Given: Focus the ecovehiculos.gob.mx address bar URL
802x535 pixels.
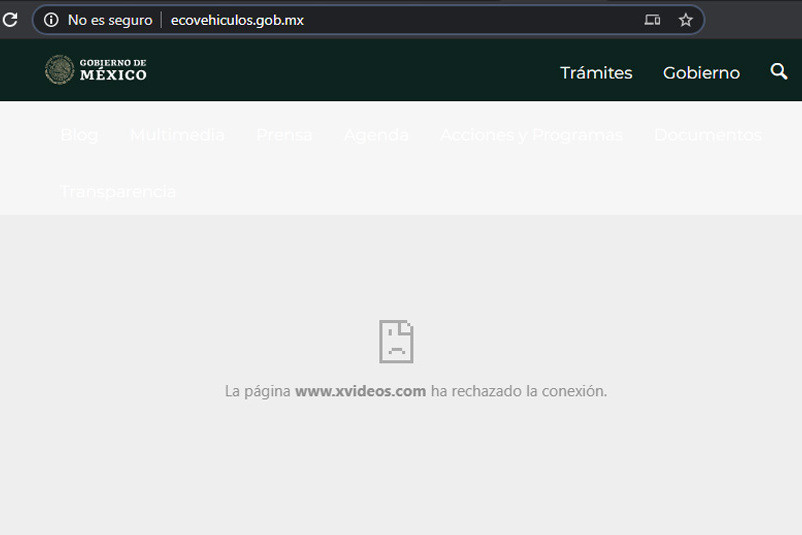Looking at the screenshot, I should (237, 20).
